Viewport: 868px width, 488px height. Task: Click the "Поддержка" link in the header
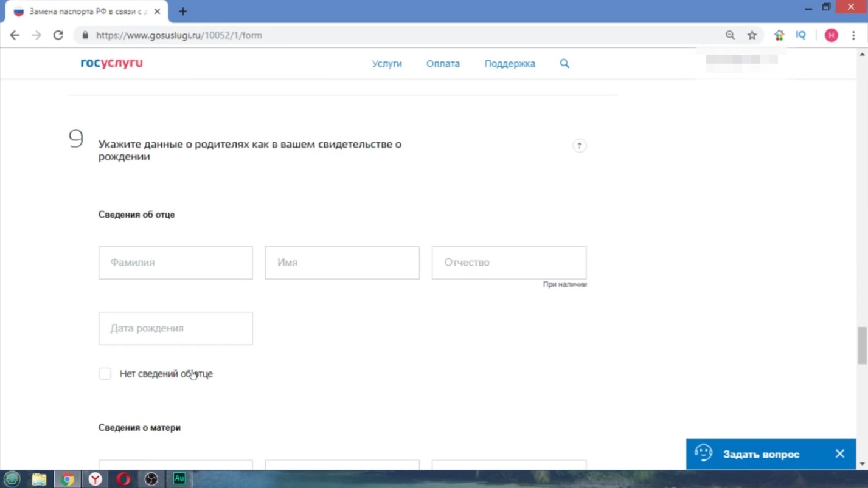point(510,64)
